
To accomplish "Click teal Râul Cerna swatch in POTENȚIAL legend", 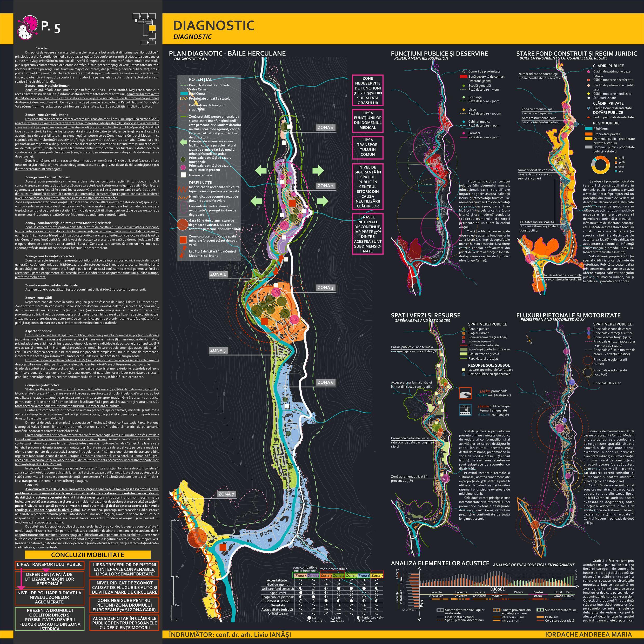I will point(184,94).
